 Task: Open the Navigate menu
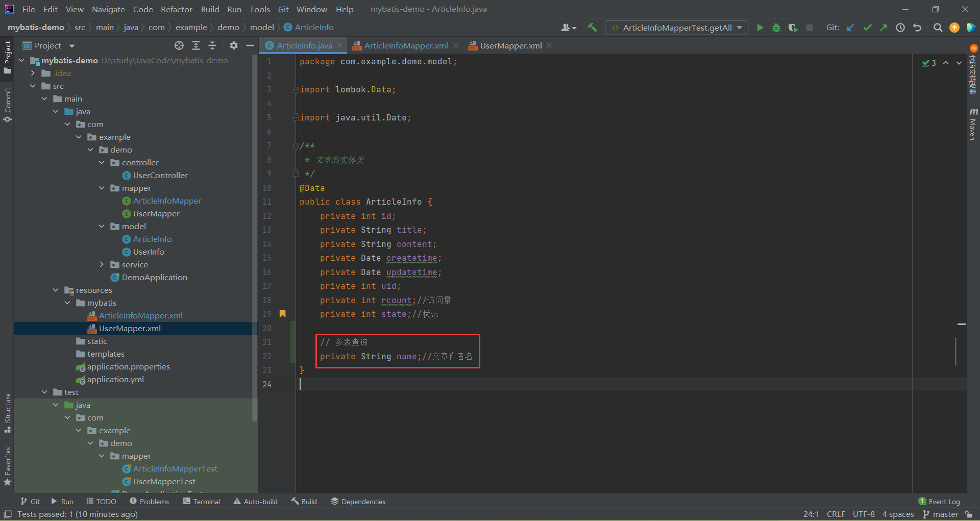click(x=108, y=9)
